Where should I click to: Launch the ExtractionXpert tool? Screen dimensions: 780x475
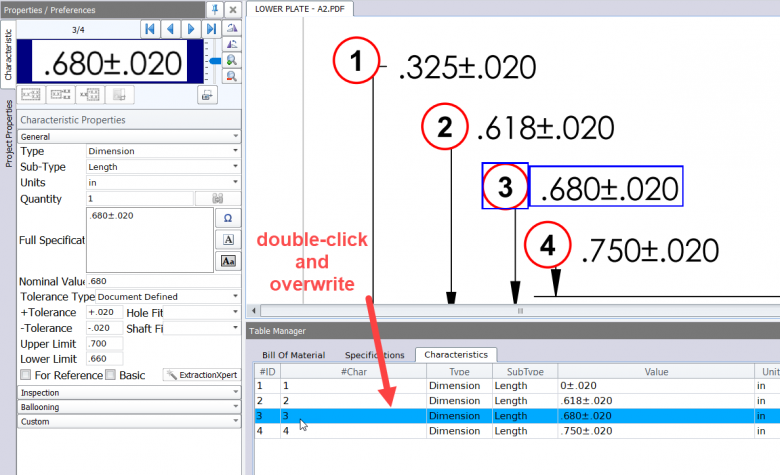[x=202, y=375]
